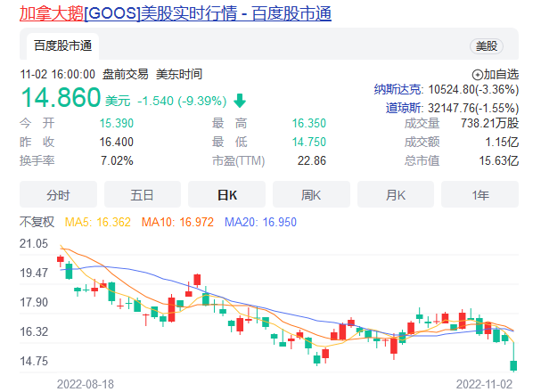Click the 21.05 price axis label

(34, 244)
